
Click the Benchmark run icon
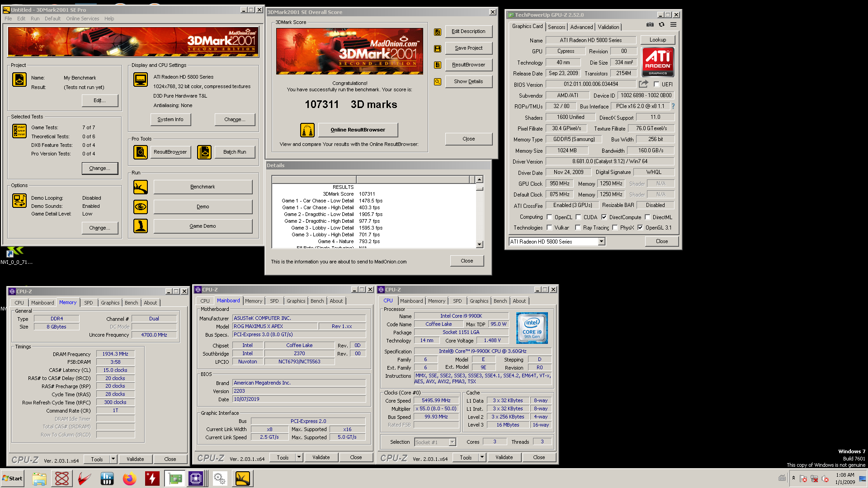click(141, 187)
